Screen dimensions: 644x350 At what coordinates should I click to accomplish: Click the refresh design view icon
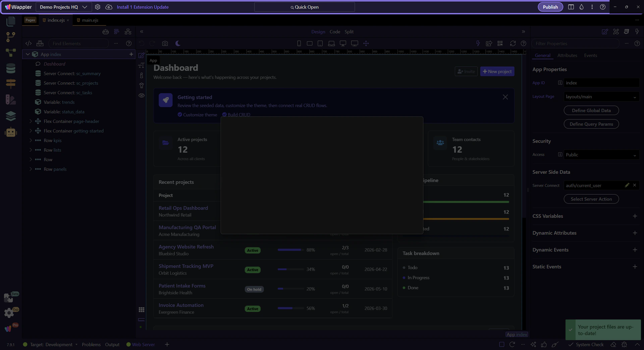[x=513, y=43]
